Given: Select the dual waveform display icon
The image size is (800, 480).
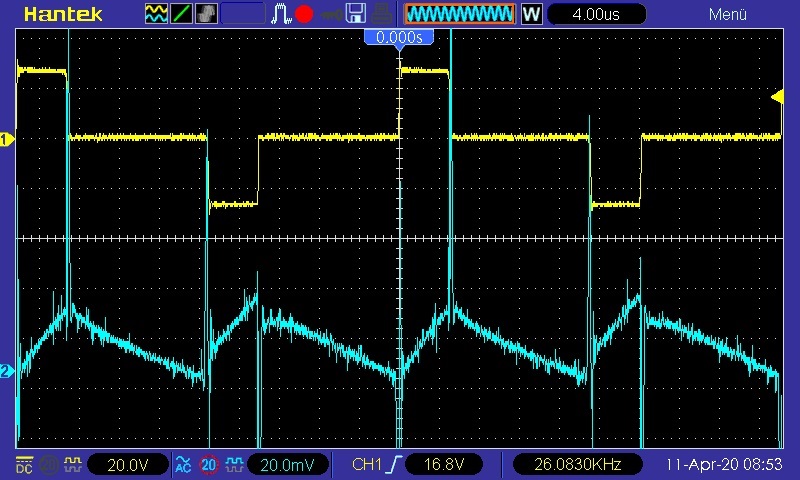Looking at the screenshot, I should pyautogui.click(x=156, y=14).
